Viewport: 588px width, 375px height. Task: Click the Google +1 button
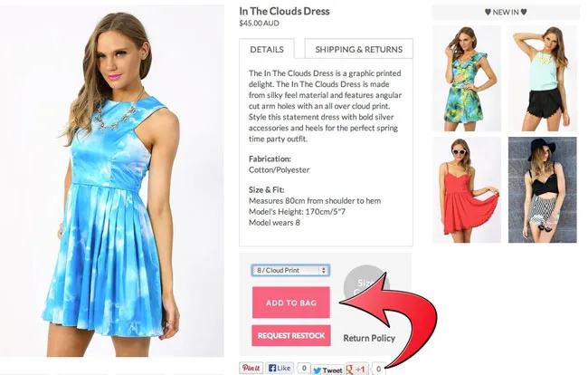356,369
